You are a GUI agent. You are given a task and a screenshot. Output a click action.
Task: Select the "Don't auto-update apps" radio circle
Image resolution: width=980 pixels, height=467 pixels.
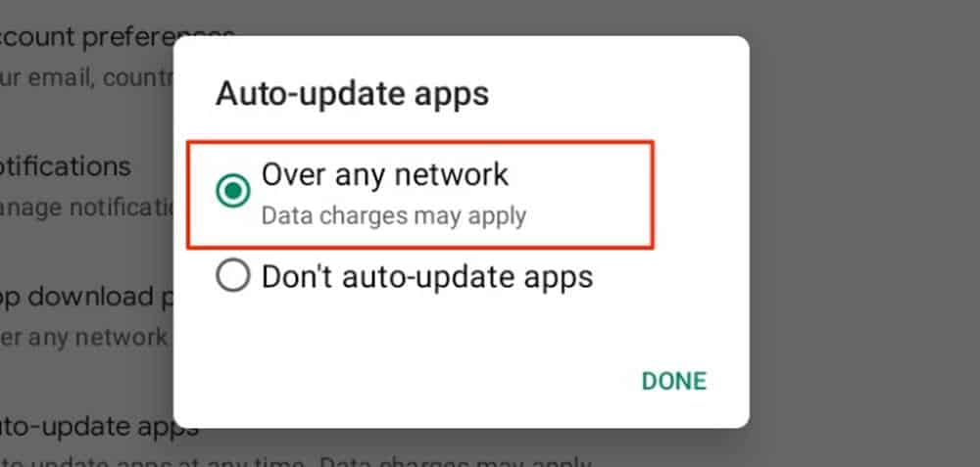click(232, 275)
